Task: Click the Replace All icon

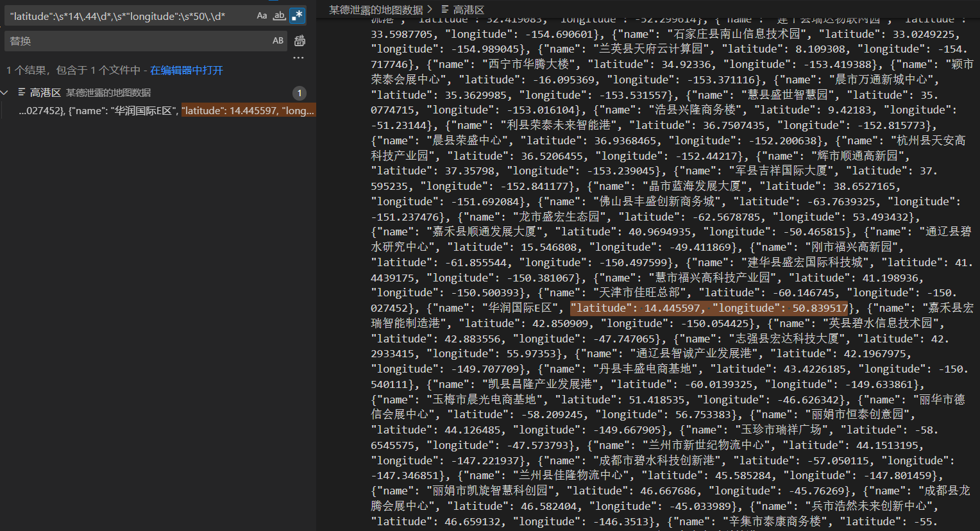Action: [x=300, y=41]
